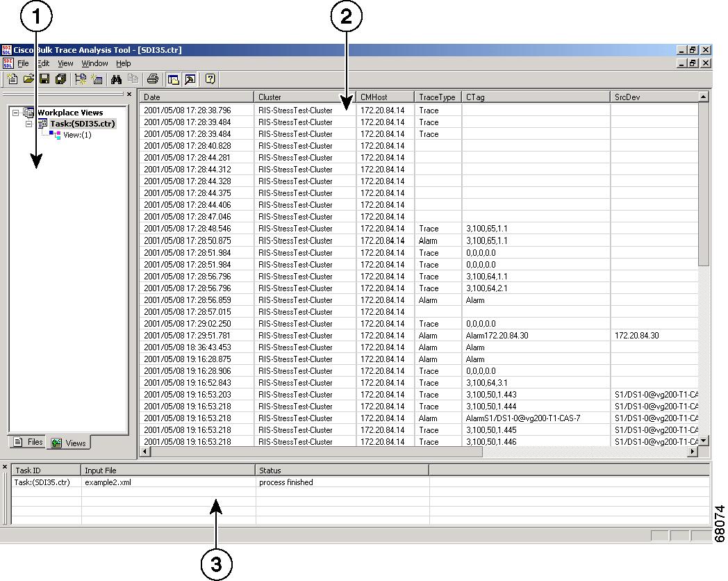This screenshot has height=581, width=728.
Task: Select Task:(SDI35.ctr) in the tree
Action: pyautogui.click(x=83, y=124)
